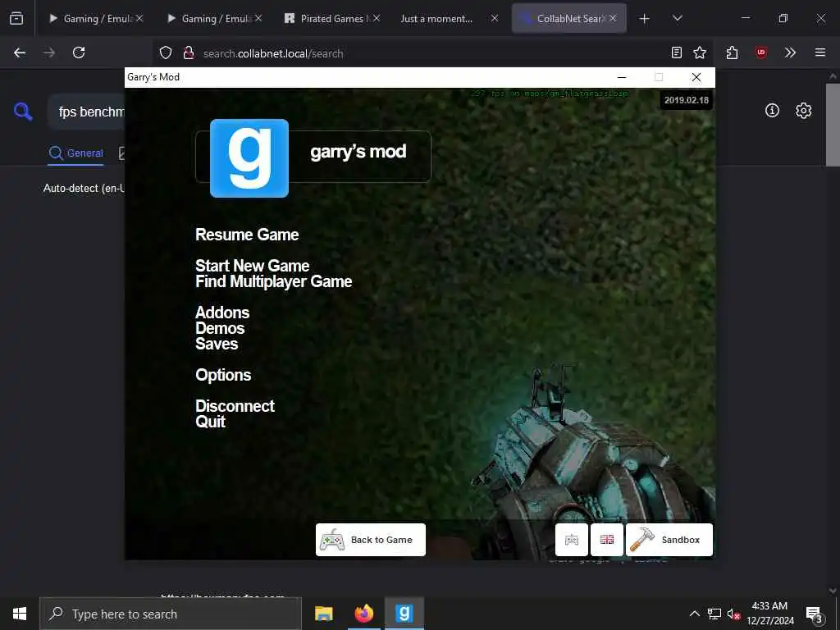Open Firefox tracking protection shield
Screen dimensions: 840x630
tap(166, 52)
